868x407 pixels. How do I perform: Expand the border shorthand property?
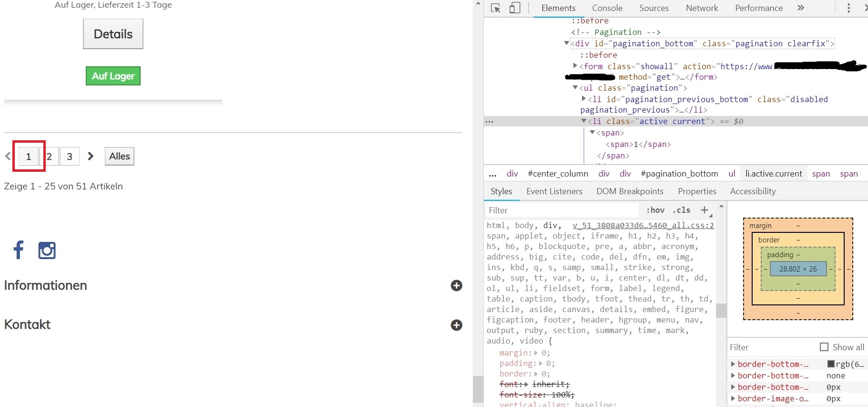(536, 374)
